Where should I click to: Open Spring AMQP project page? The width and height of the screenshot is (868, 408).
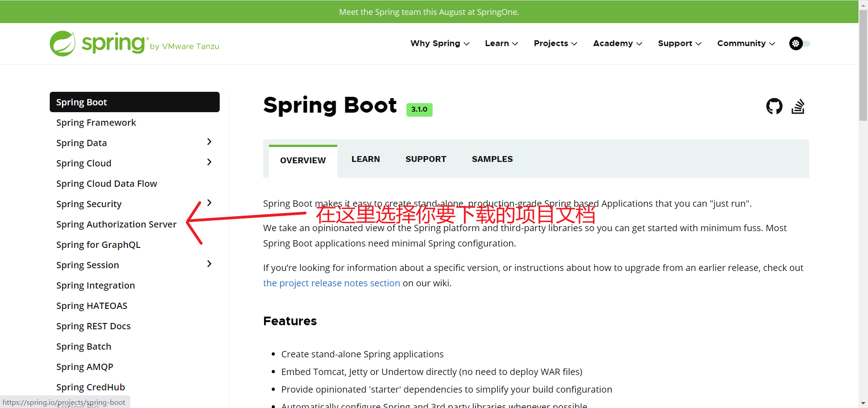85,367
